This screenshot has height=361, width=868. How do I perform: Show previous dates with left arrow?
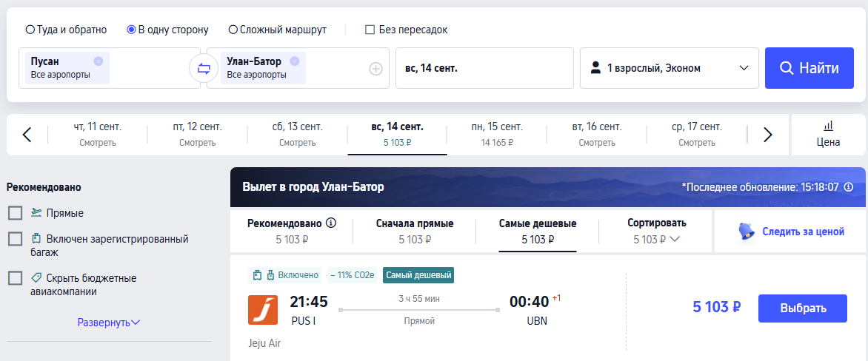[27, 135]
